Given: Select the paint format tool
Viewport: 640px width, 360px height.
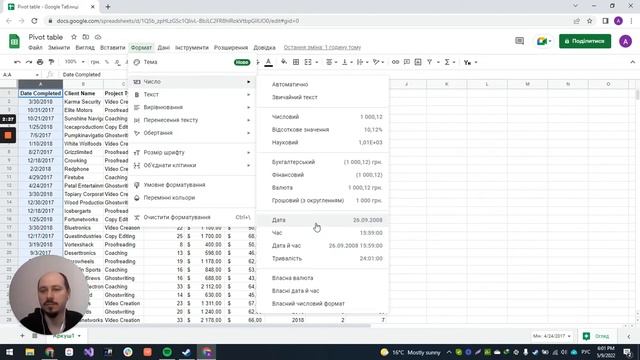Looking at the screenshot, I should [x=51, y=62].
